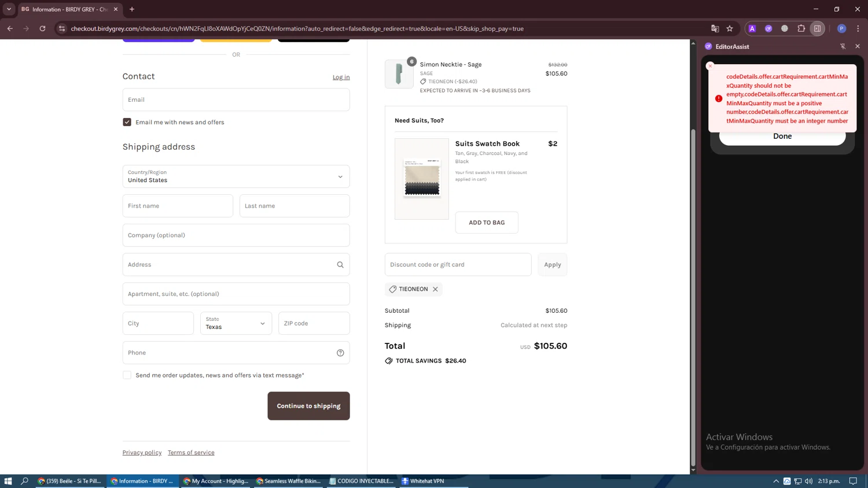Check the text message order updates box
Screen dimensions: 868x488
[x=127, y=375]
